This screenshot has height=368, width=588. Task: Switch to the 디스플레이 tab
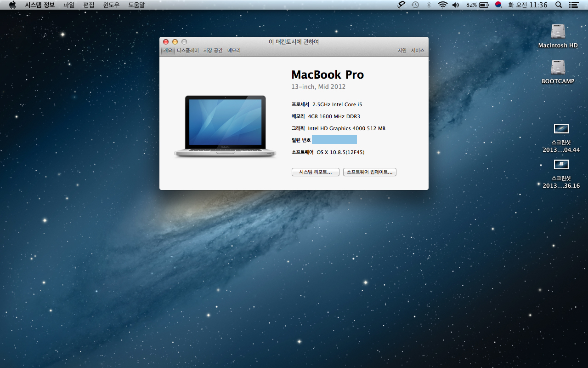pyautogui.click(x=188, y=51)
